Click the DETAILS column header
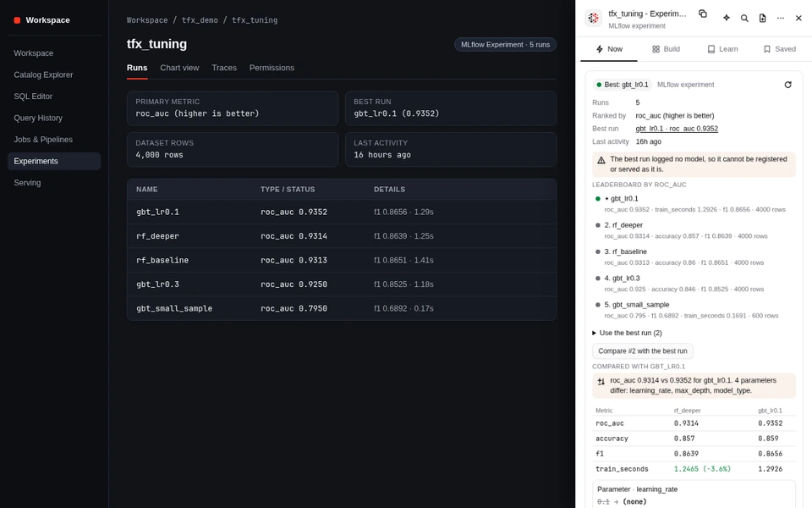812x508 pixels. [389, 189]
